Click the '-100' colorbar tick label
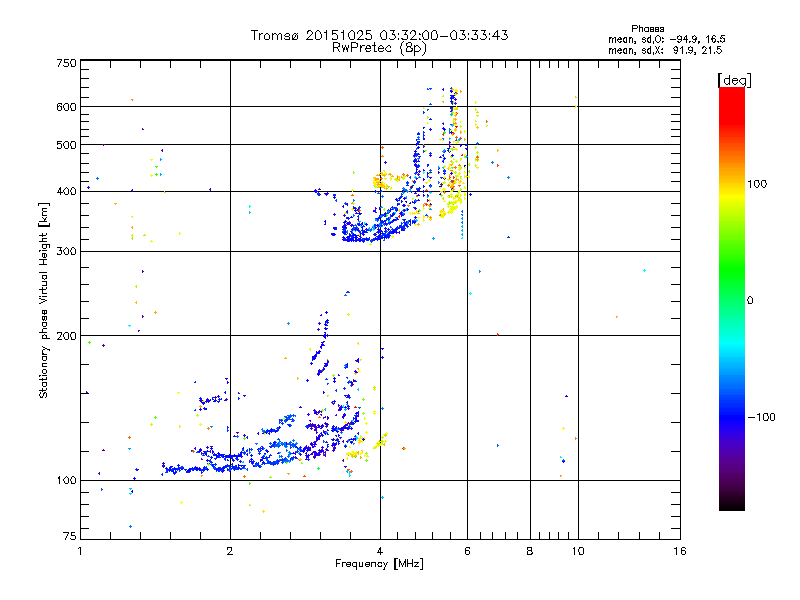Image resolution: width=800 pixels, height=600 pixels. coord(761,417)
